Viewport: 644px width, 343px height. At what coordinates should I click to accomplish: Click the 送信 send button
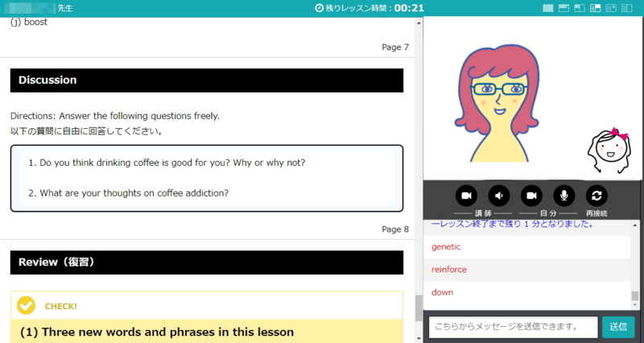[618, 327]
